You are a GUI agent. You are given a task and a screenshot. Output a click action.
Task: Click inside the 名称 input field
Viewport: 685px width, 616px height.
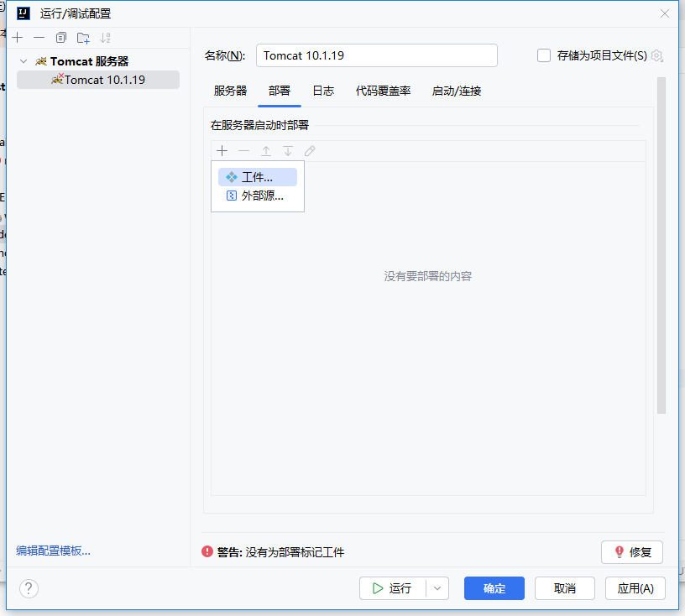pyautogui.click(x=376, y=55)
